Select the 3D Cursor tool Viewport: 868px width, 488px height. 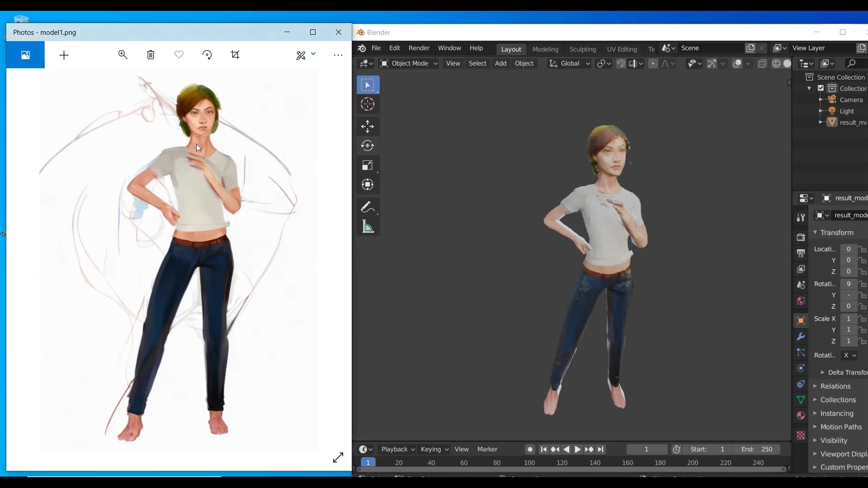tap(368, 104)
